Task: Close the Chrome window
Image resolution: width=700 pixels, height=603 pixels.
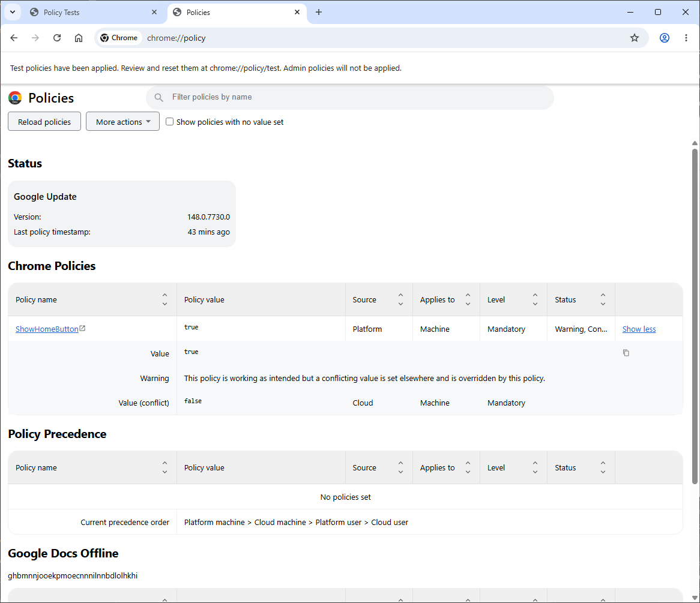Action: (686, 12)
